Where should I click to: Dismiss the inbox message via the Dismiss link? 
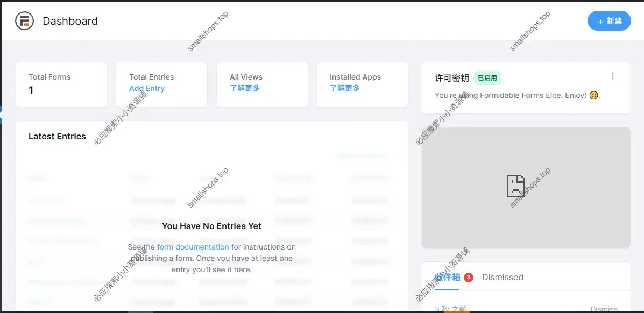click(604, 309)
